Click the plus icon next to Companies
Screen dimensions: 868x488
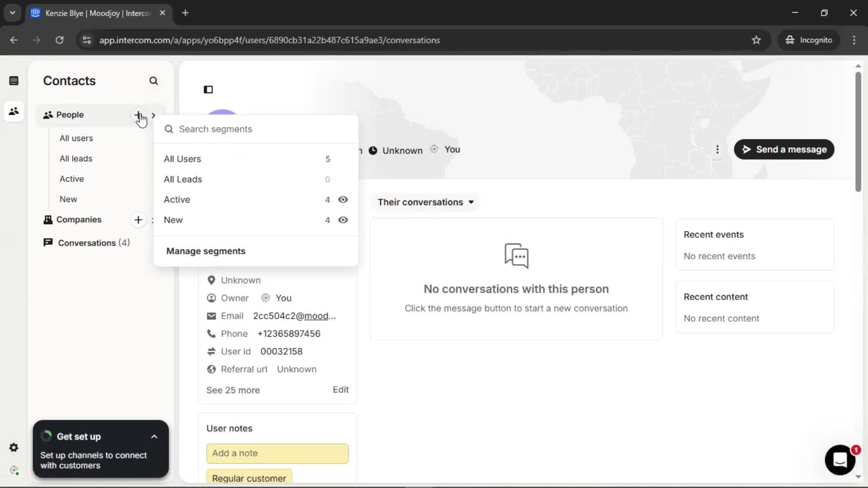(x=138, y=220)
